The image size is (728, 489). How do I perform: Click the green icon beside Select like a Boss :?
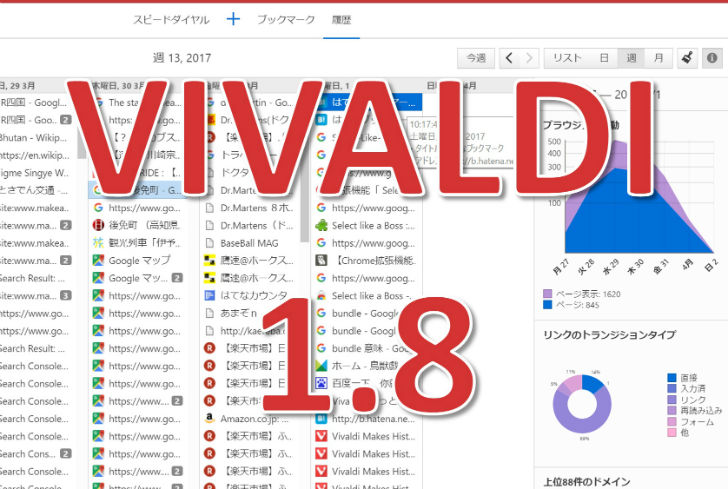pos(321,226)
